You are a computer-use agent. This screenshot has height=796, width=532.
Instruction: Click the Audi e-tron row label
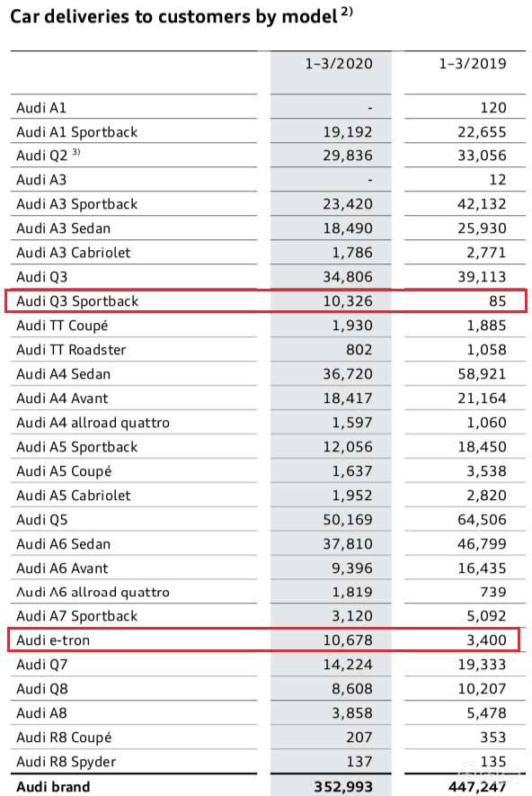click(x=53, y=640)
